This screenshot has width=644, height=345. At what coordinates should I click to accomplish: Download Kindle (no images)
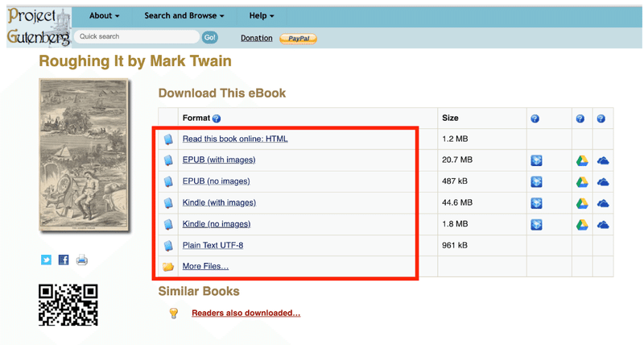pyautogui.click(x=217, y=224)
